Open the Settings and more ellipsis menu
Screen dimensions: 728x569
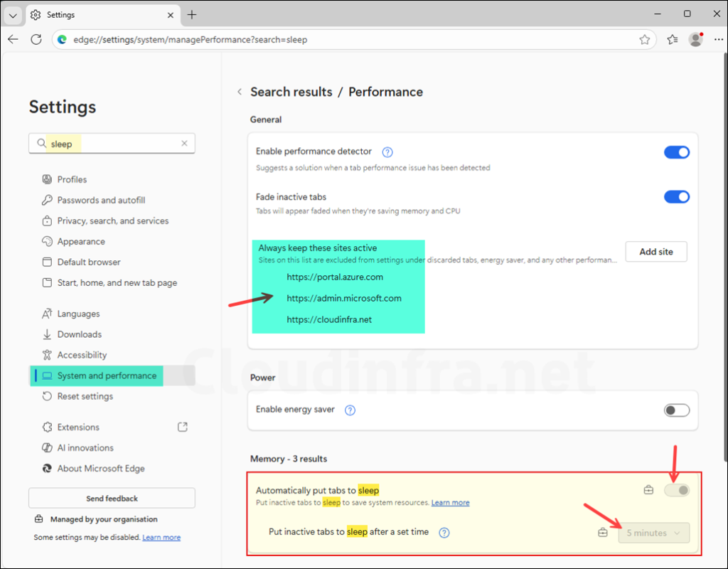pos(717,40)
